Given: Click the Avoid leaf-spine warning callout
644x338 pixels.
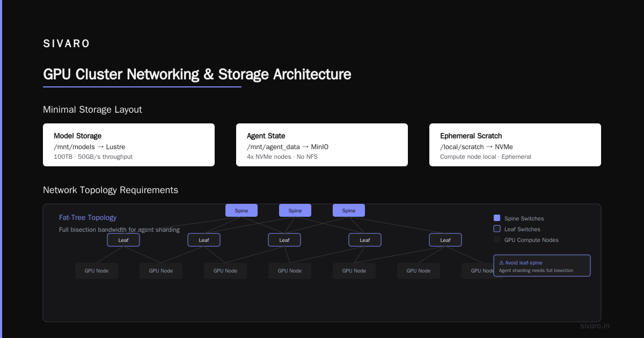Looking at the screenshot, I should [x=542, y=266].
